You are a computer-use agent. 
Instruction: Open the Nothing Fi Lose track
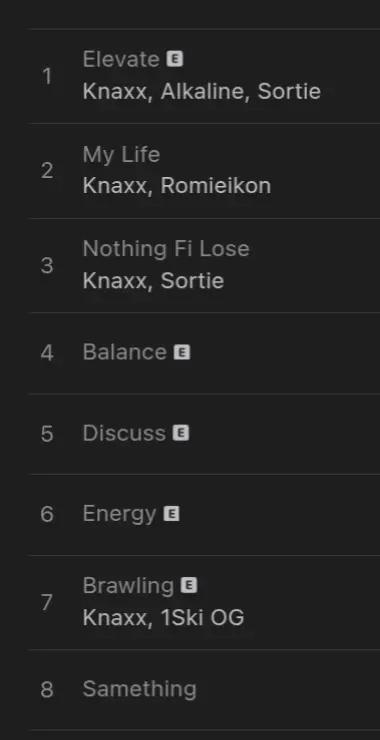pos(166,249)
